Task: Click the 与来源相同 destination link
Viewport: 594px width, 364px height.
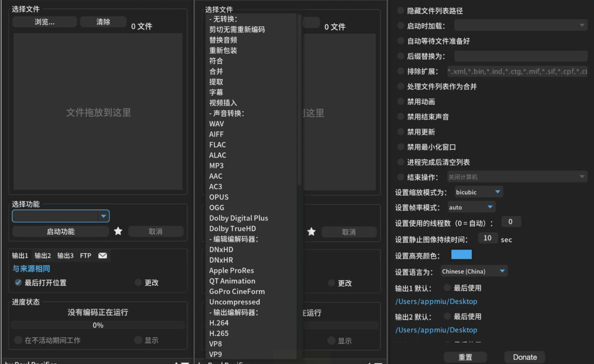Action: tap(31, 268)
